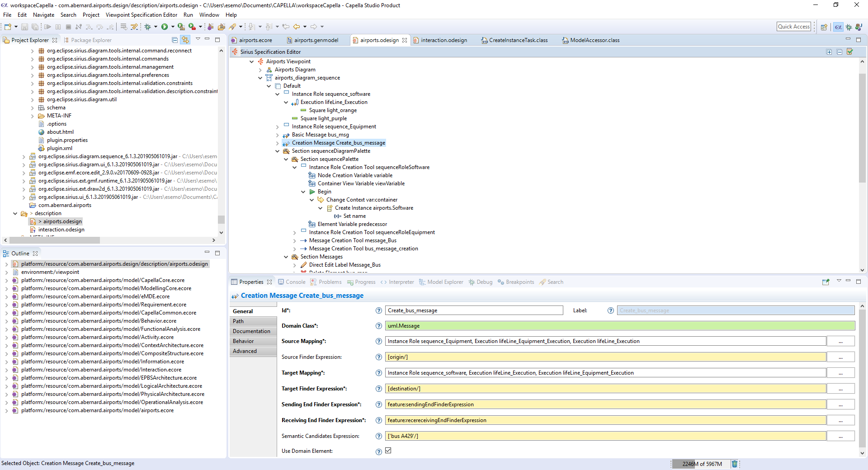The height and width of the screenshot is (470, 868).
Task: Click the Open Type toolbar icon
Action: tap(222, 27)
